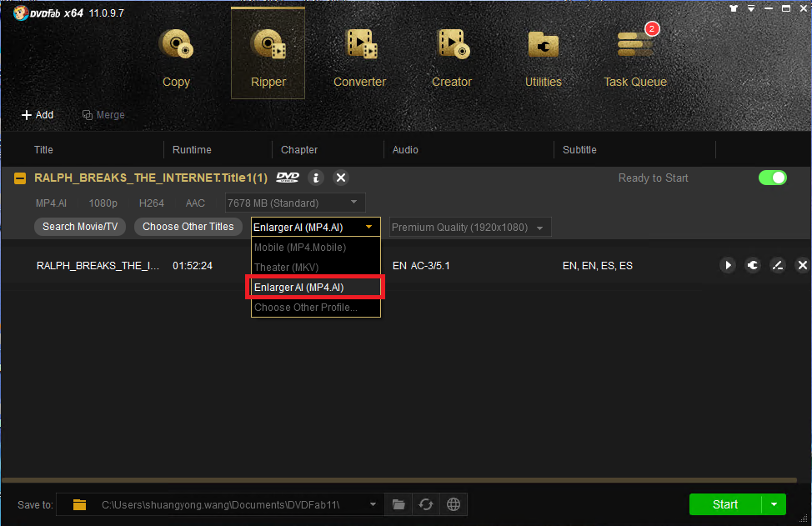Screen dimensions: 812x526
Task: Click the Merge button
Action: point(103,115)
